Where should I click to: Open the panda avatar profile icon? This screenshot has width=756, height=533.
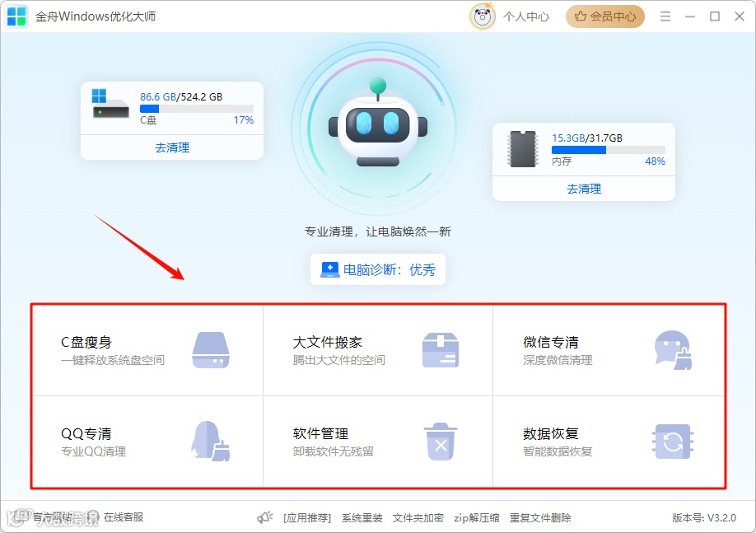482,16
